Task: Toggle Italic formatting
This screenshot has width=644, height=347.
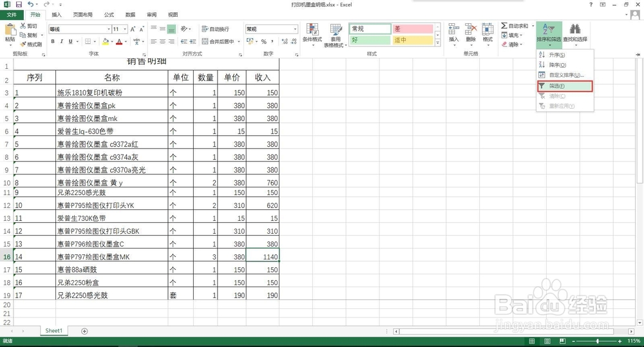Action: tap(62, 41)
